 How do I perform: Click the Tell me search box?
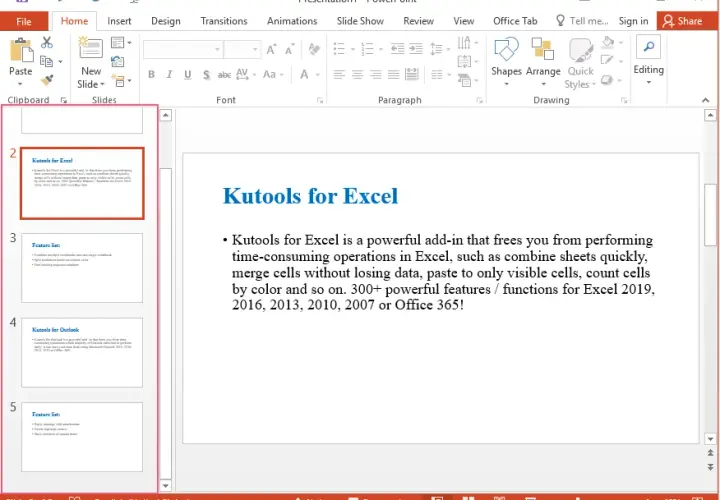(582, 21)
